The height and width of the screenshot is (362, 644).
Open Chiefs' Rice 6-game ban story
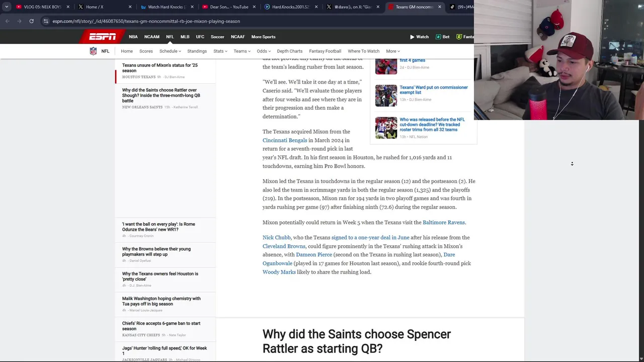161,326
